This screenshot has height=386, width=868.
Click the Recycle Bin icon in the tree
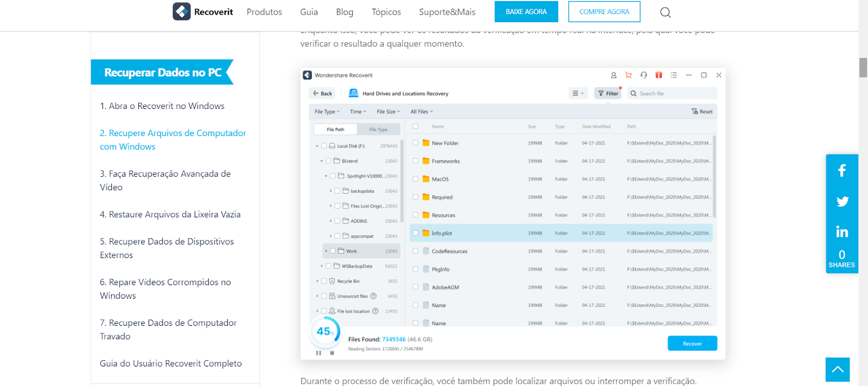tap(332, 281)
